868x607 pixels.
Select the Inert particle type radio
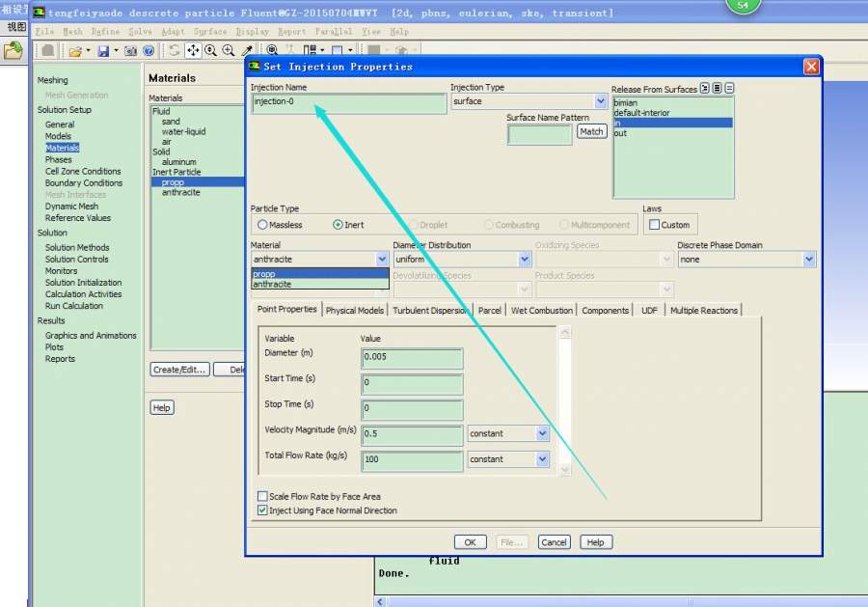tap(338, 225)
